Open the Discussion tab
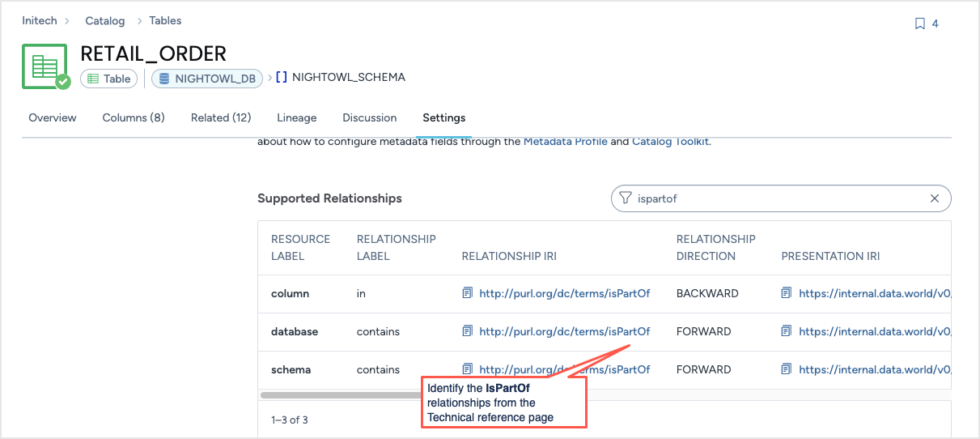The width and height of the screenshot is (980, 439). pos(370,118)
